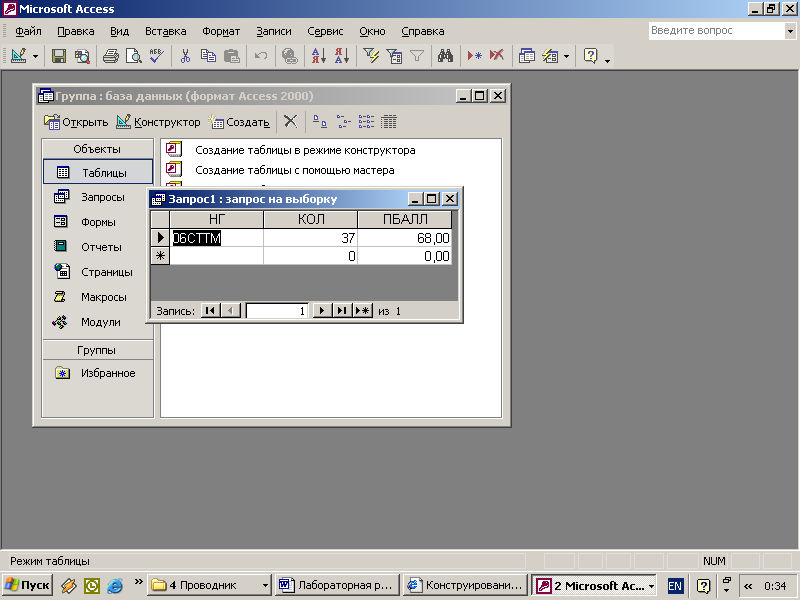Open the Правка menu
Viewport: 800px width, 600px height.
click(x=76, y=31)
